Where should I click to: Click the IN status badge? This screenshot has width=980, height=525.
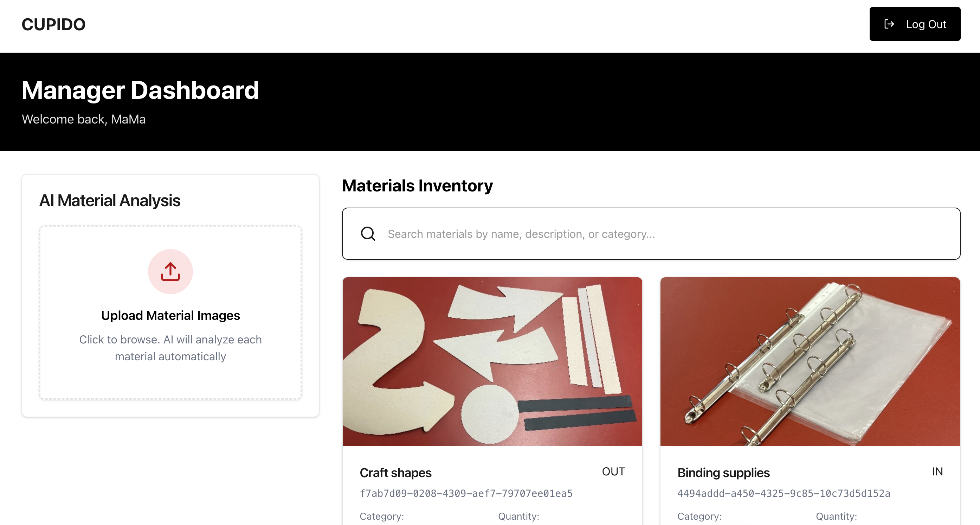coord(937,471)
